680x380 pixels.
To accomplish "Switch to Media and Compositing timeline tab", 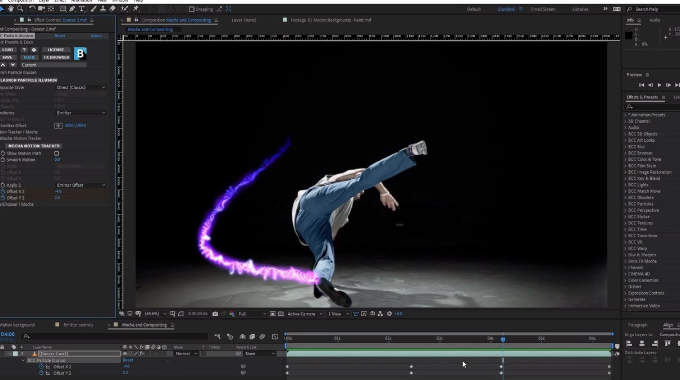I will (x=144, y=324).
